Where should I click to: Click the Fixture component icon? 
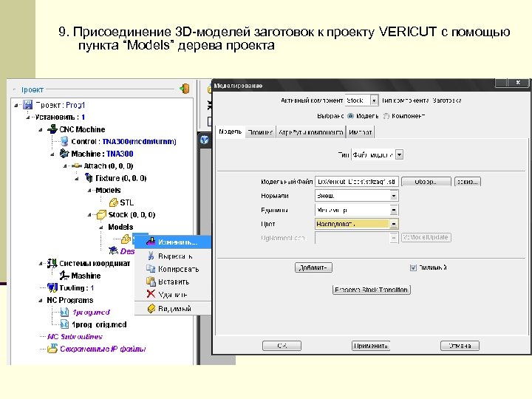(89, 178)
